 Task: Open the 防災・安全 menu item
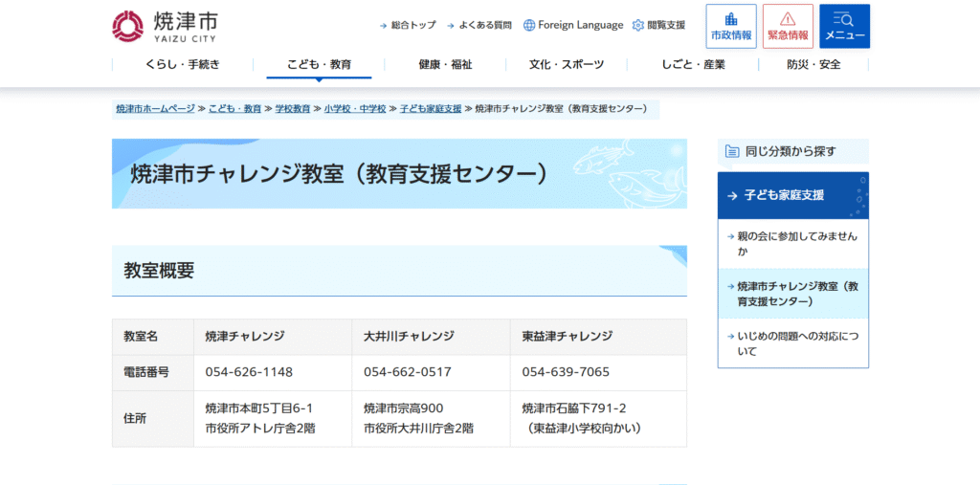click(813, 64)
